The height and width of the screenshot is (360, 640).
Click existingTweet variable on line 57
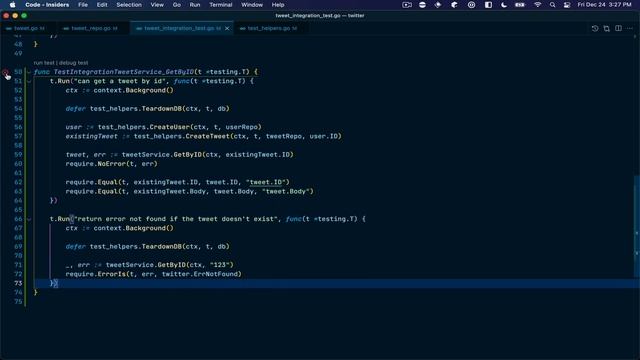pos(91,136)
